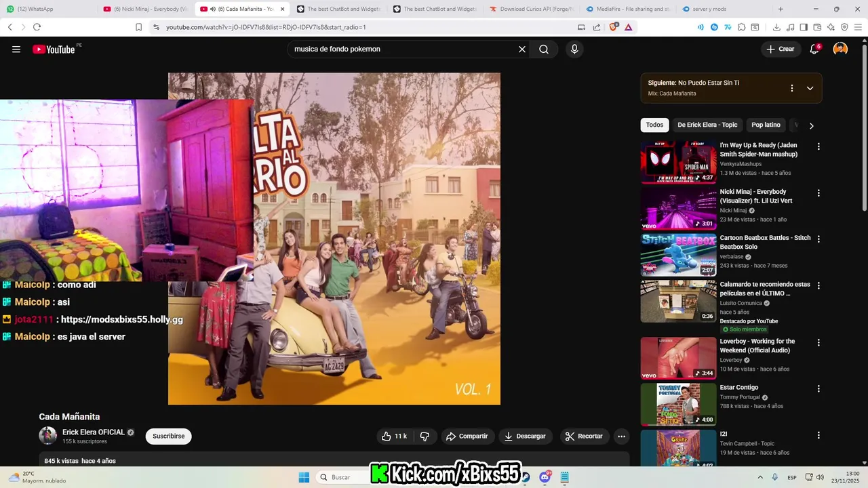This screenshot has height=488, width=868.
Task: Open Brave Rewards triangle icon
Action: coord(629,27)
